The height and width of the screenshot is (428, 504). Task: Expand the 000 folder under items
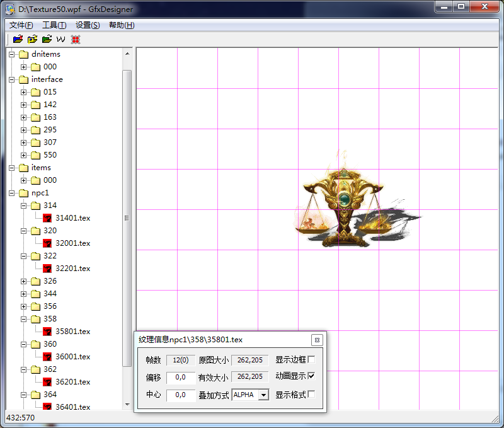tap(24, 180)
